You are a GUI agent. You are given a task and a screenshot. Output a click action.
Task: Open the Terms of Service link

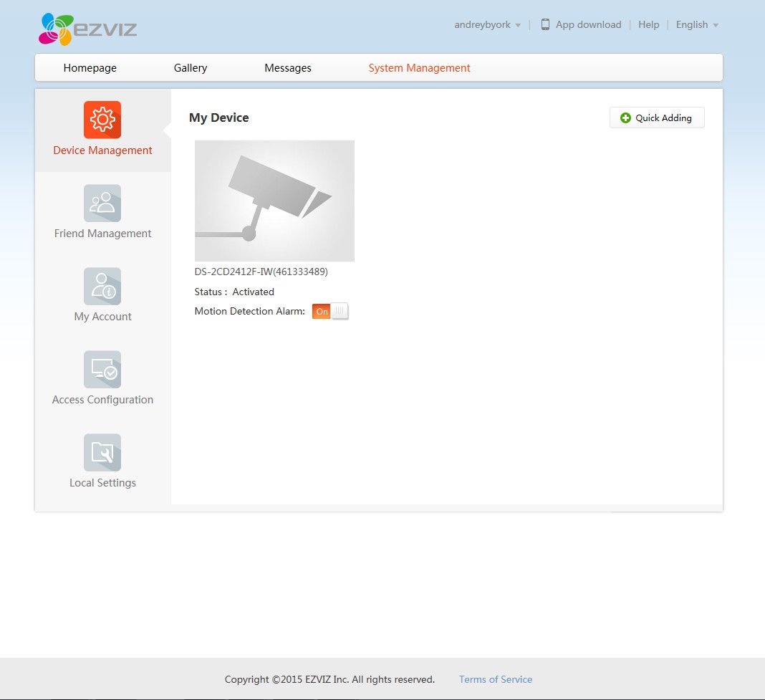tap(496, 679)
